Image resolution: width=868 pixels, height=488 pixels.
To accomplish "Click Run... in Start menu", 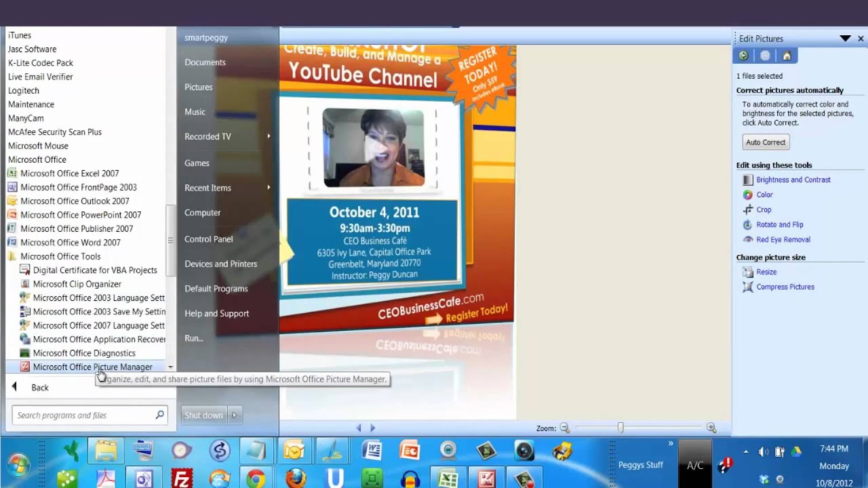I will 194,338.
